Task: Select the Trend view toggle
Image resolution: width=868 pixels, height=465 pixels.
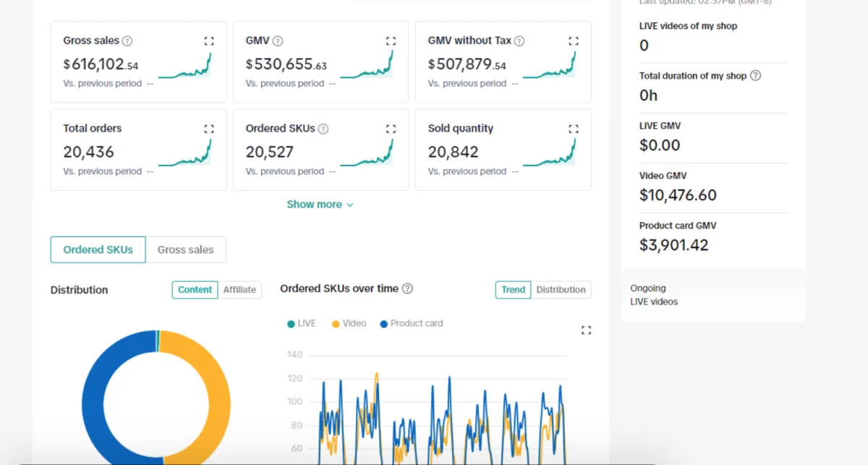Action: click(513, 289)
